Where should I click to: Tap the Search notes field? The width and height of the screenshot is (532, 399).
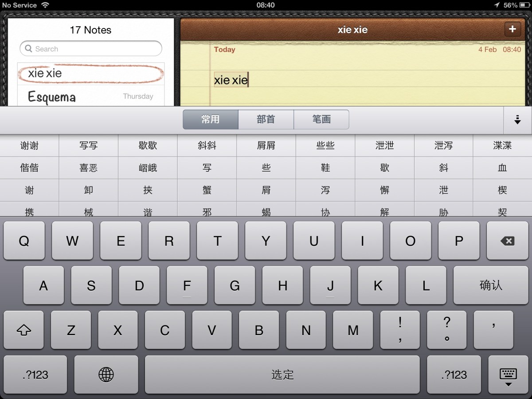tap(91, 49)
